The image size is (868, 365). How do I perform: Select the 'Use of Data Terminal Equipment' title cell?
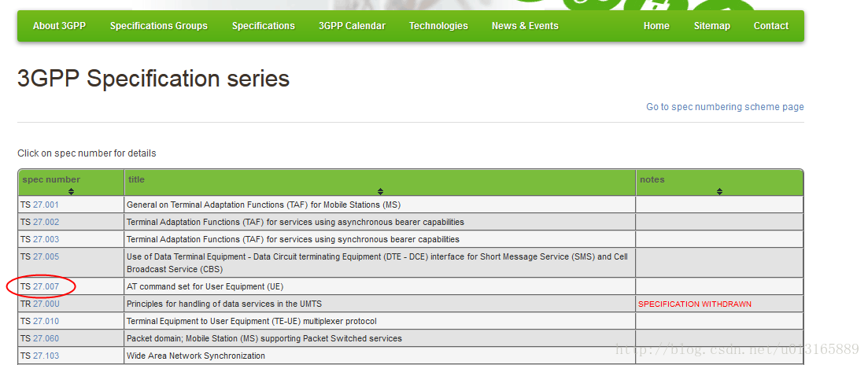point(380,263)
